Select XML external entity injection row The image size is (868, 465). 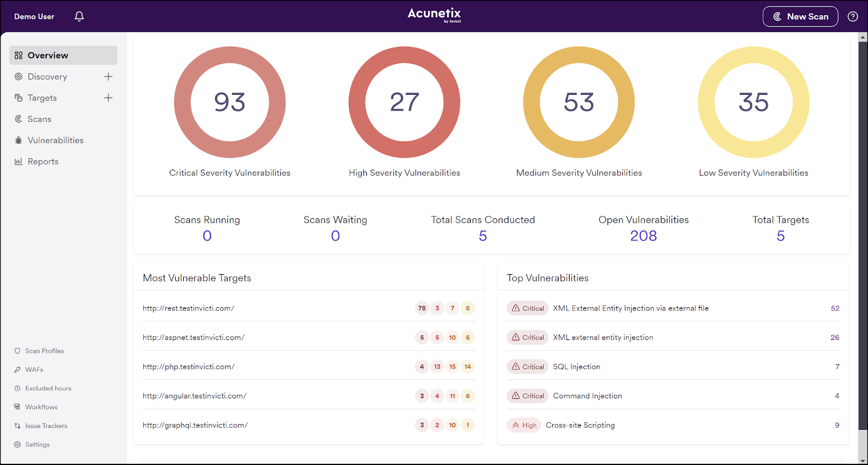673,338
